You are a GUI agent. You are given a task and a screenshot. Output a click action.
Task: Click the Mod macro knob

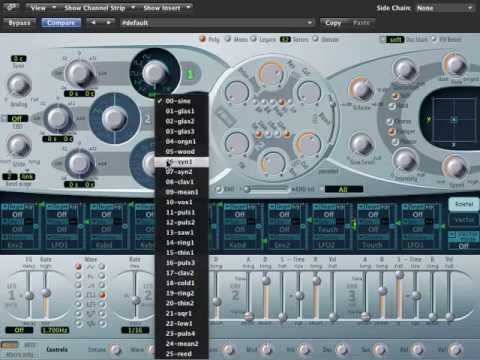coord(266,349)
